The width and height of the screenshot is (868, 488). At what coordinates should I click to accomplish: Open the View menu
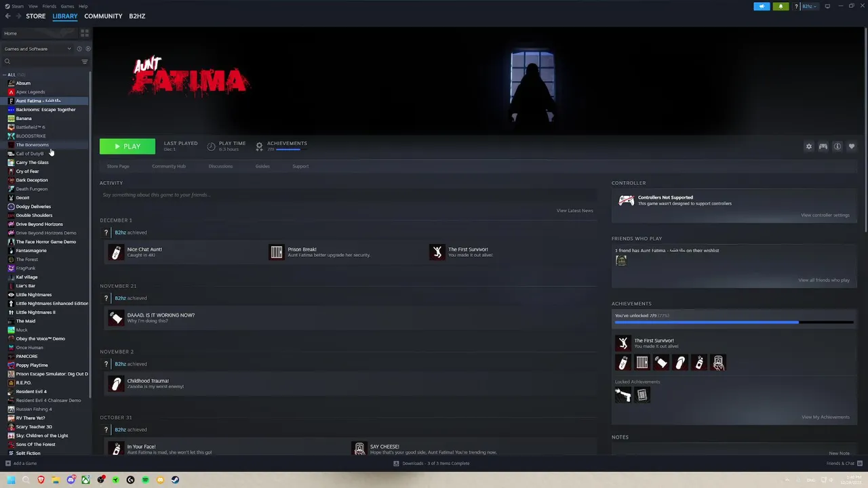[33, 6]
